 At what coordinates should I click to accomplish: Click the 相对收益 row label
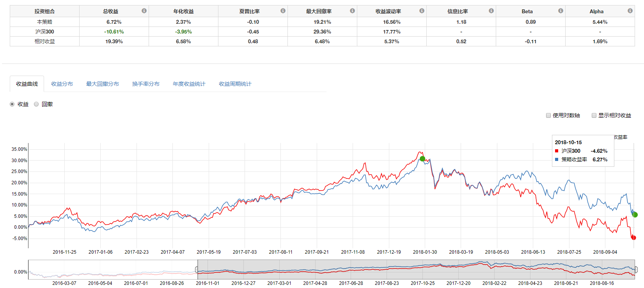pyautogui.click(x=44, y=41)
